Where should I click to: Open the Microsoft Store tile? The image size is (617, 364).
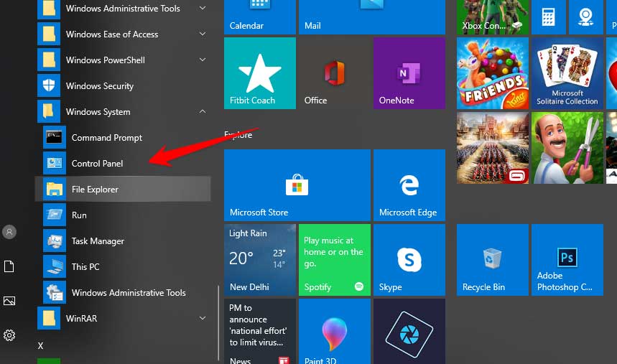[297, 185]
